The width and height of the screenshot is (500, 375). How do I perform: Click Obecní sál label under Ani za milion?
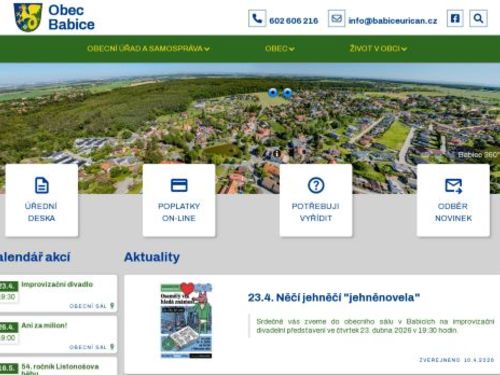coord(88,347)
